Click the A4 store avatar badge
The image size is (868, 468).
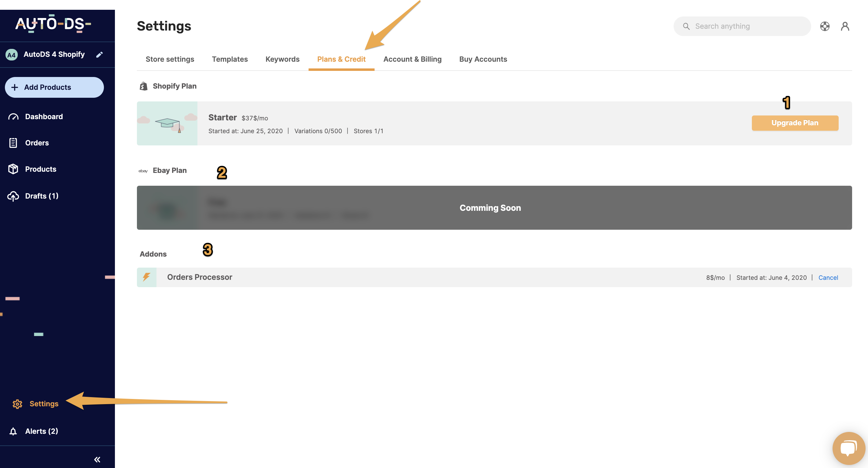coord(12,55)
